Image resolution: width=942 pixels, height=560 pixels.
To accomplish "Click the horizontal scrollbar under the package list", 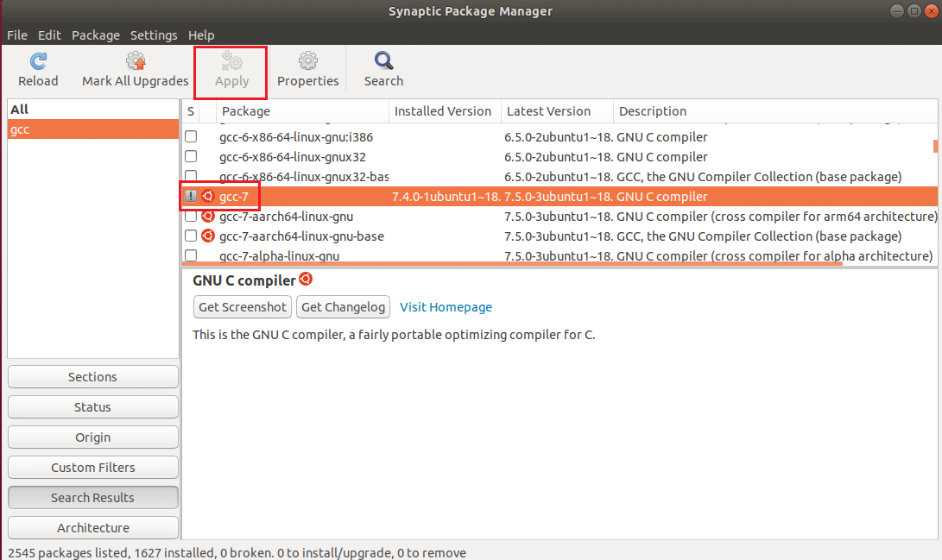I will [518, 264].
